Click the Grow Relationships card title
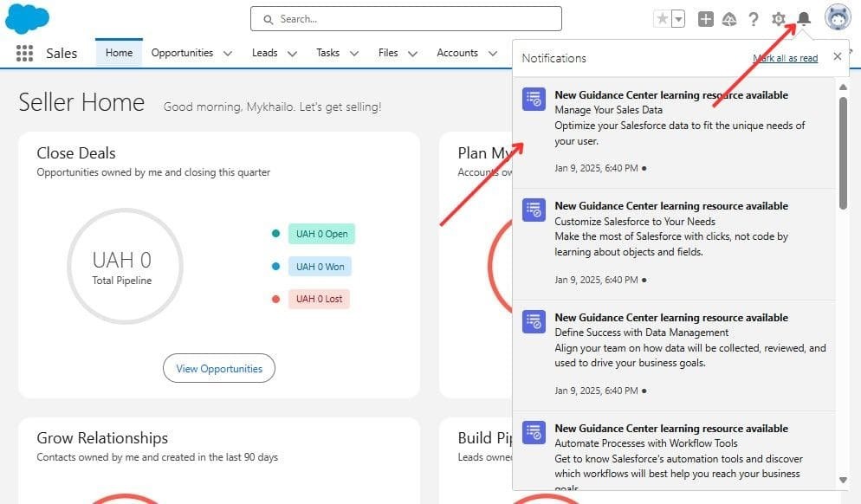 102,438
